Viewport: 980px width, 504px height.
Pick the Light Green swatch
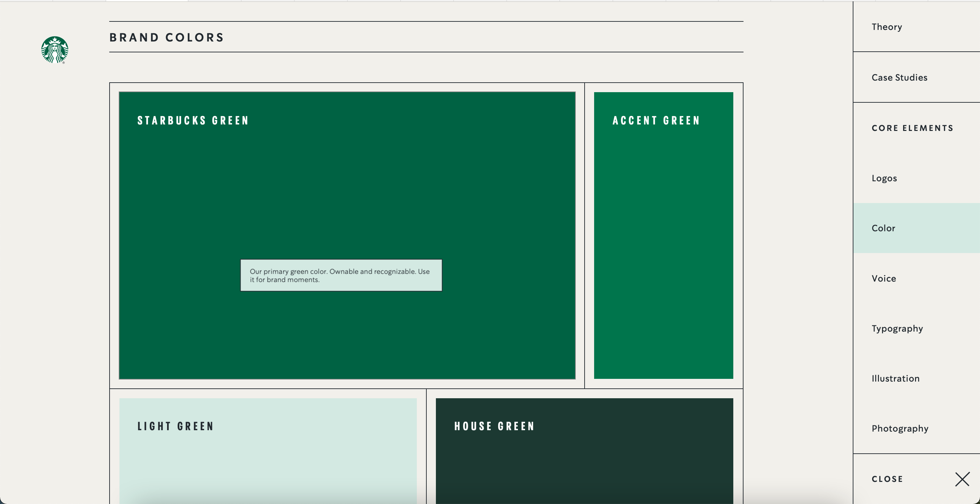(x=268, y=451)
